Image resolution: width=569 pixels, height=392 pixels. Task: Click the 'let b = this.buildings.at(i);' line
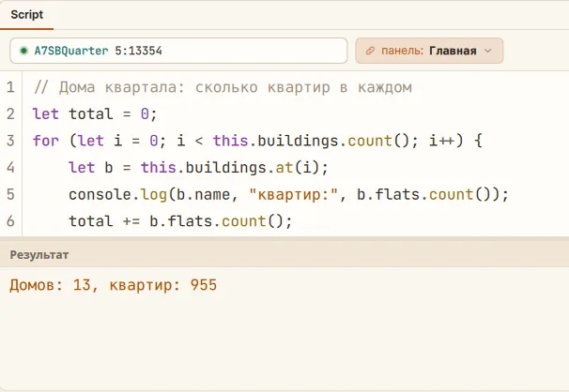[x=198, y=167]
